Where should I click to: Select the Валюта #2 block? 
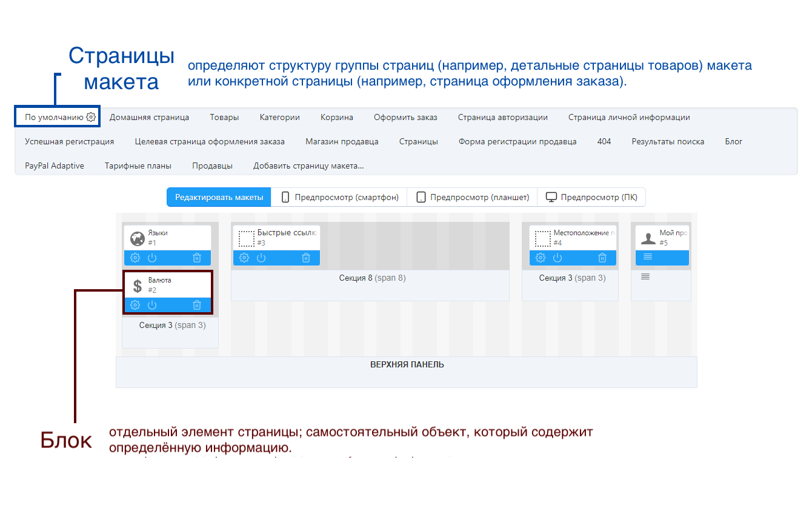[168, 285]
